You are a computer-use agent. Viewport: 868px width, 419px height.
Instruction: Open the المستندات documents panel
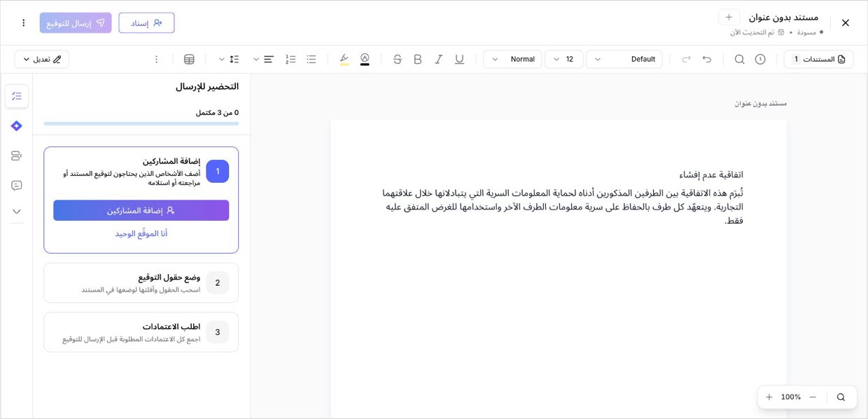(x=818, y=60)
